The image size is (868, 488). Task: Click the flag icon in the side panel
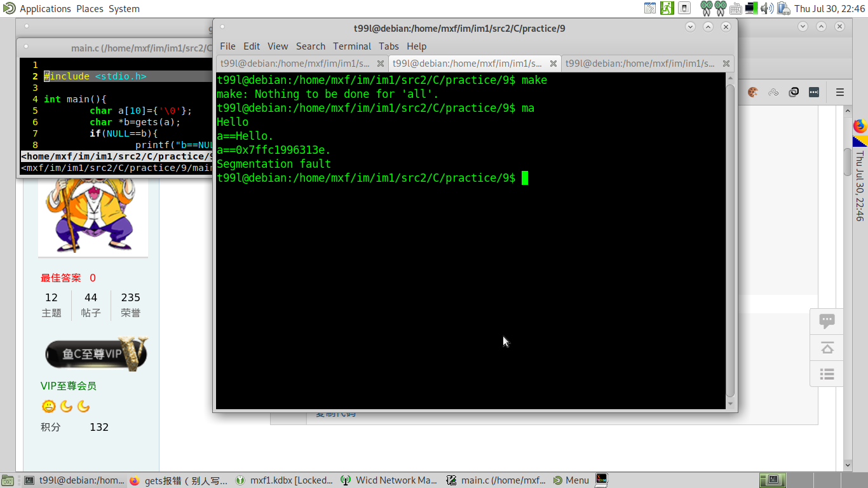tap(860, 141)
